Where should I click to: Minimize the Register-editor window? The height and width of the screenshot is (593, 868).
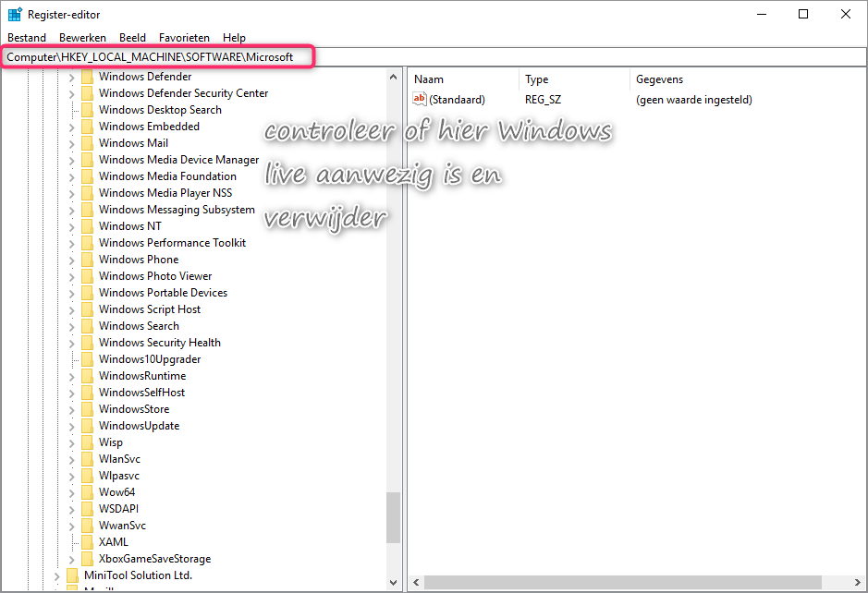(762, 15)
